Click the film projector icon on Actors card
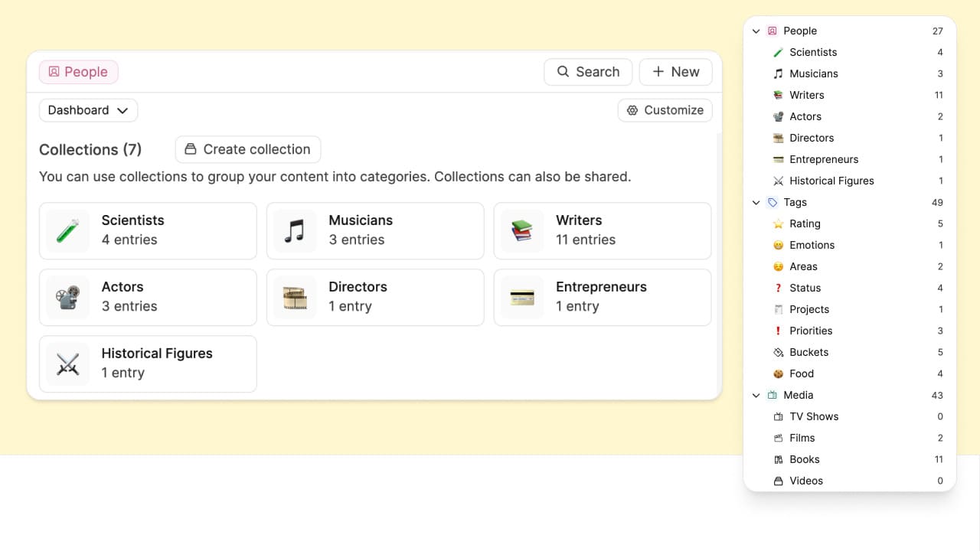 (67, 297)
